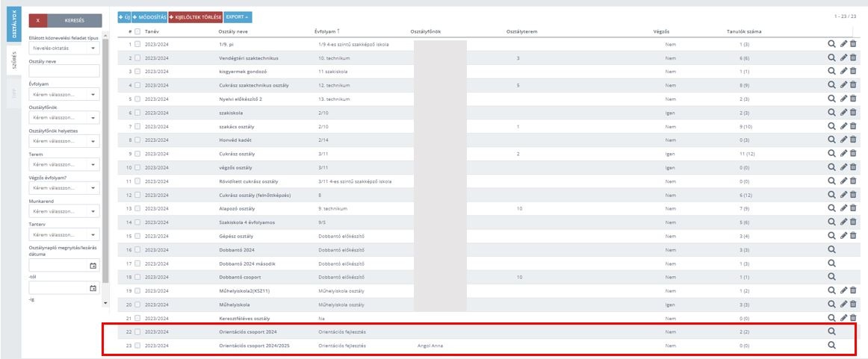Viewport: 868px width, 359px height.
Task: Sort by Tanulók száma column header
Action: click(x=743, y=31)
